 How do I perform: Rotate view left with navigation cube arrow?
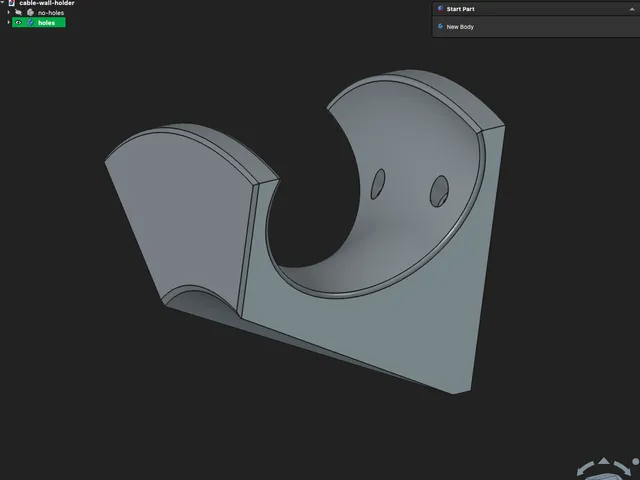(x=584, y=469)
